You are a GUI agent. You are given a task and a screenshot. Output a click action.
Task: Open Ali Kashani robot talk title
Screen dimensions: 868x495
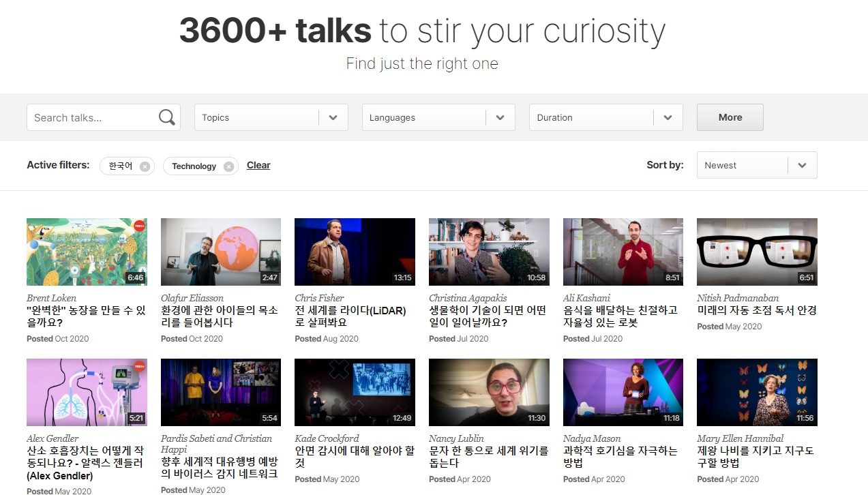tap(620, 316)
